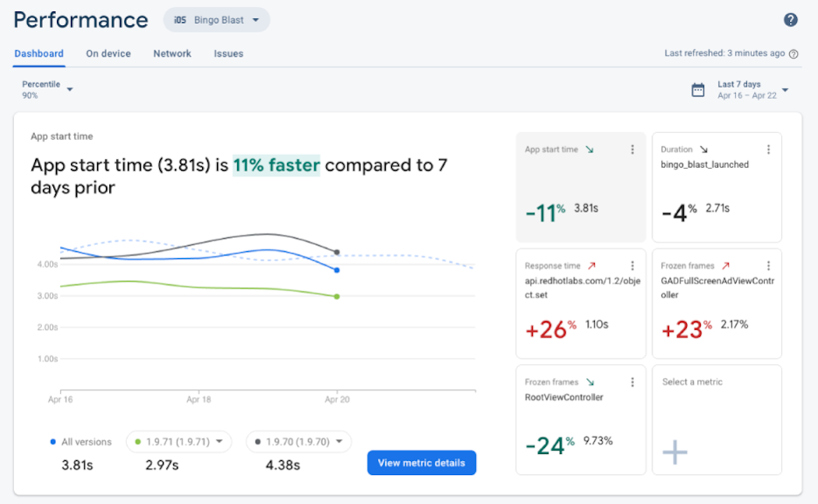Switch to the Issues tab
The height and width of the screenshot is (504, 818).
[228, 53]
